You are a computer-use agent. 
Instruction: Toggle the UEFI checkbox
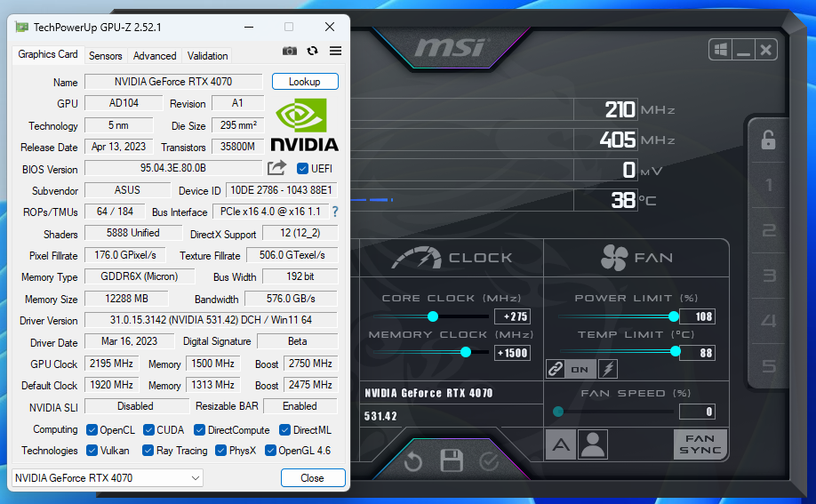tap(302, 169)
